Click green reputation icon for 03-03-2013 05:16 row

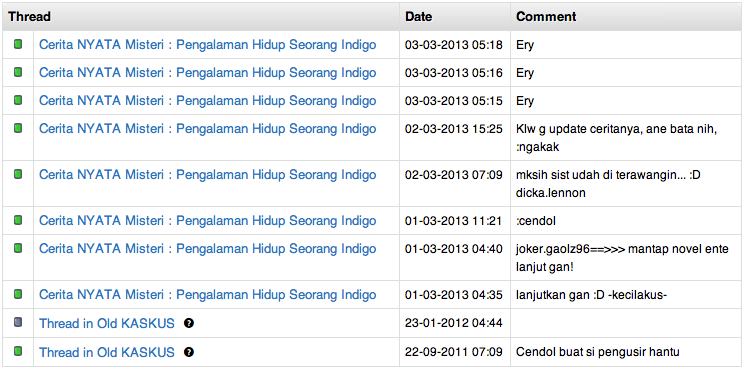tap(18, 72)
